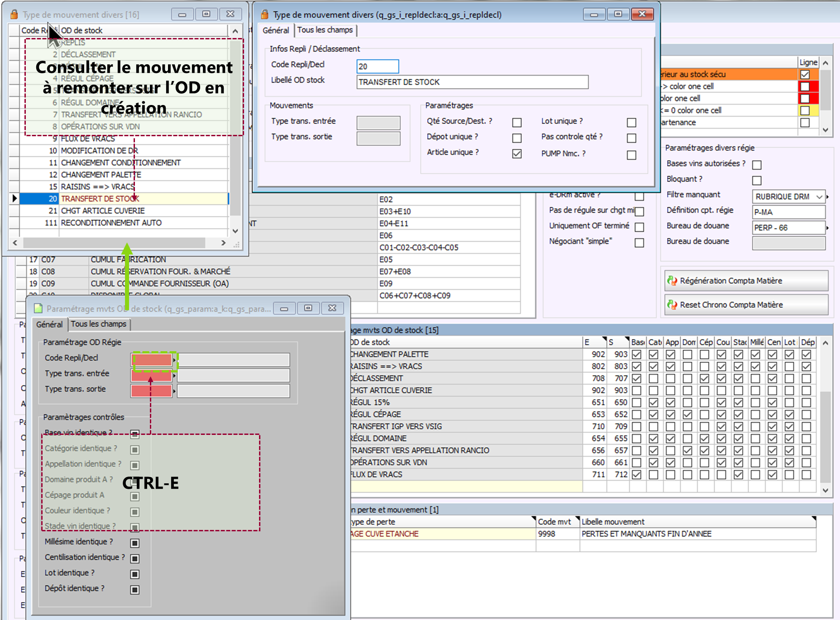Viewport: 840px width, 620px height.
Task: Select the CHGT ARTICLE CUVERIE row, code 21
Action: coord(103,211)
